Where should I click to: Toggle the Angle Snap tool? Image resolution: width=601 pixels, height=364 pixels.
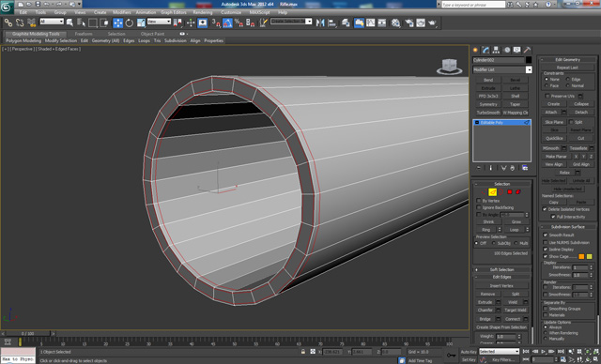coord(227,23)
